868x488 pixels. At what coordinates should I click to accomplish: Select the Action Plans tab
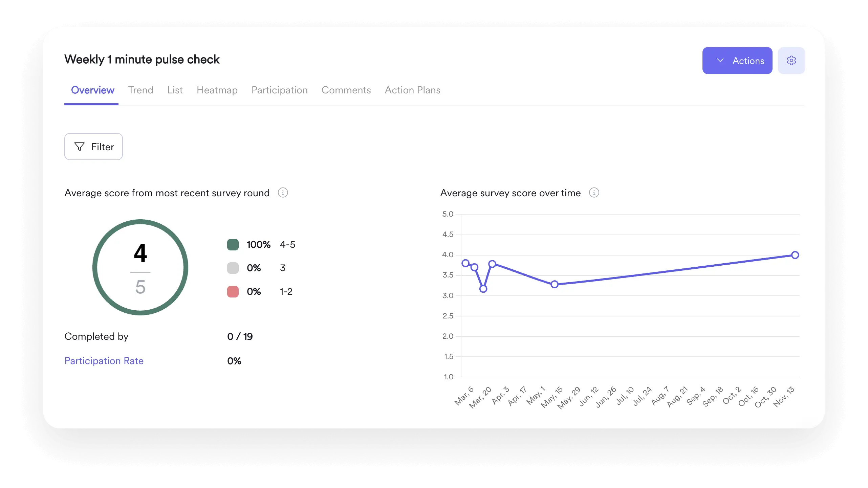pos(412,90)
